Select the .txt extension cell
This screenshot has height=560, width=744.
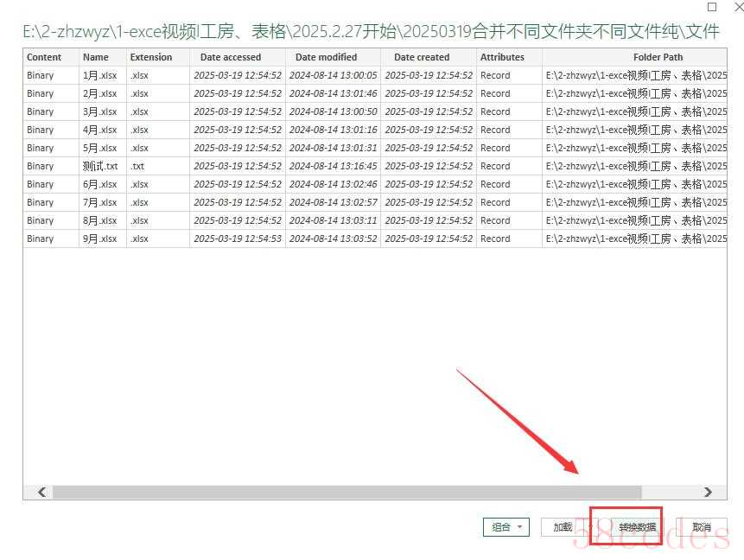click(137, 166)
